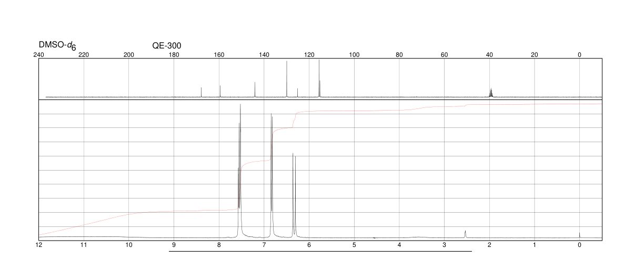
Task: Click the 10 ppm proton axis label
Action: click(x=129, y=245)
